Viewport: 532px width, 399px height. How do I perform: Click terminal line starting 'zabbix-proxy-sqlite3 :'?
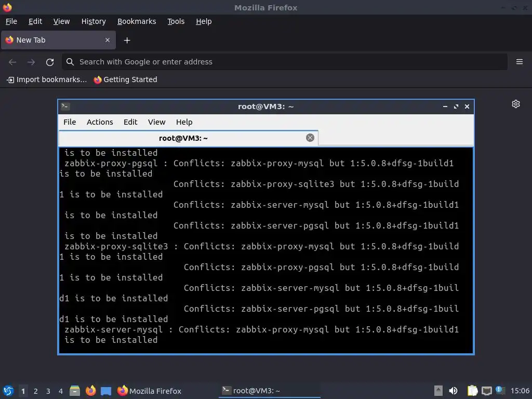click(x=262, y=246)
